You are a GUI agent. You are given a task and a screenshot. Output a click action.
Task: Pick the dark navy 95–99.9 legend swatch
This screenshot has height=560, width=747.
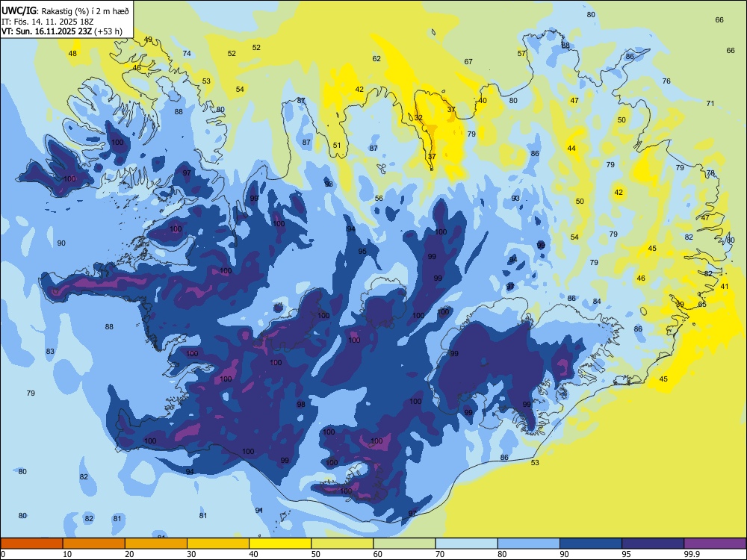pyautogui.click(x=653, y=544)
